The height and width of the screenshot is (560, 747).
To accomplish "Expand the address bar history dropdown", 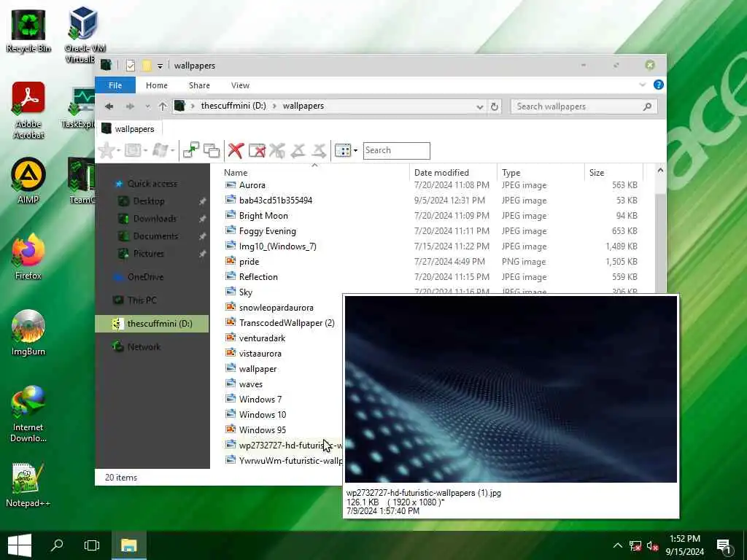I will click(x=480, y=106).
